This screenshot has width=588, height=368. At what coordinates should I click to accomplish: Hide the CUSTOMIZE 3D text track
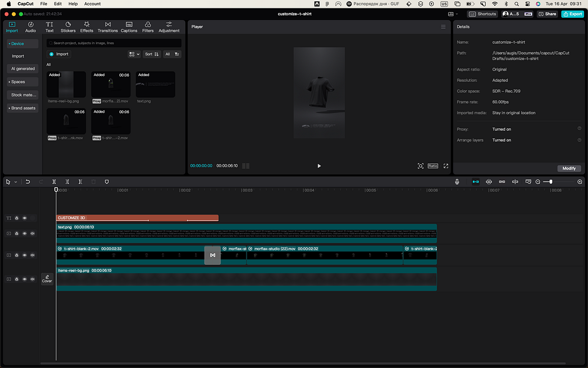(25, 218)
